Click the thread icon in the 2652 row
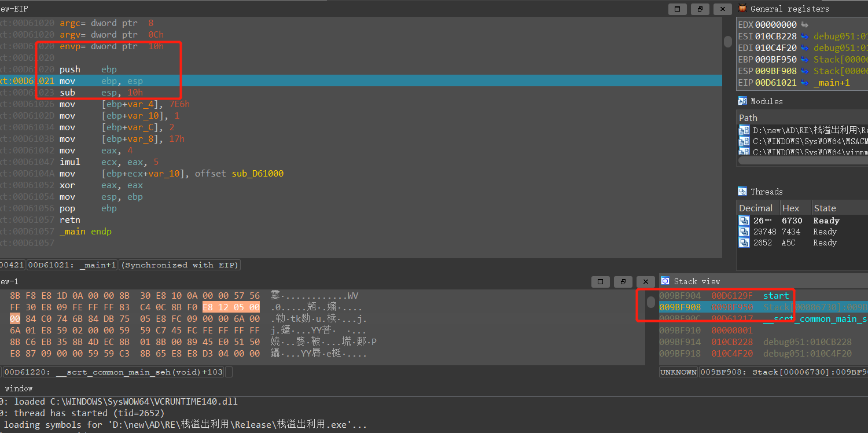This screenshot has height=433, width=868. point(745,243)
